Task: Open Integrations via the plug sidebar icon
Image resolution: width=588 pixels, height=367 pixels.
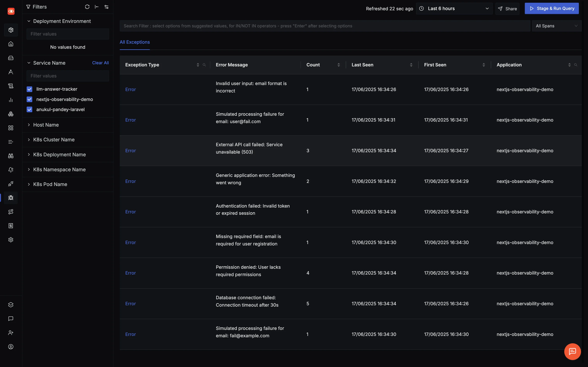Action: 11,184
